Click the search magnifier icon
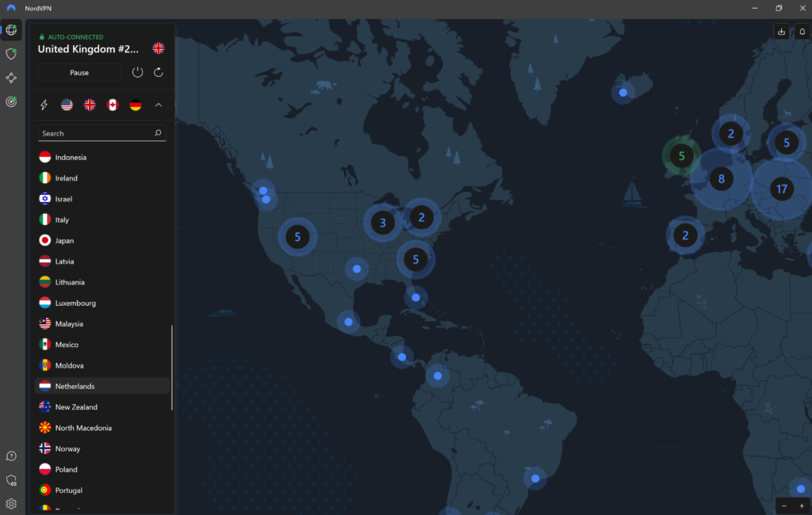 tap(158, 133)
